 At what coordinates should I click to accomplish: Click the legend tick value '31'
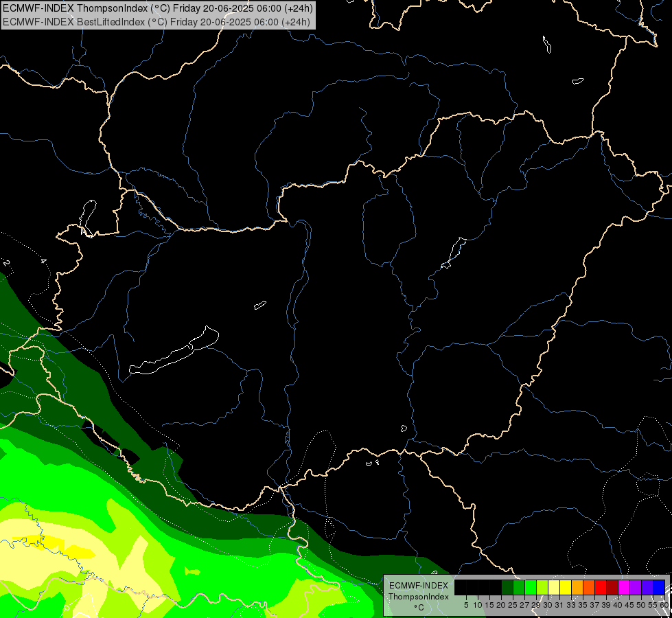(559, 605)
